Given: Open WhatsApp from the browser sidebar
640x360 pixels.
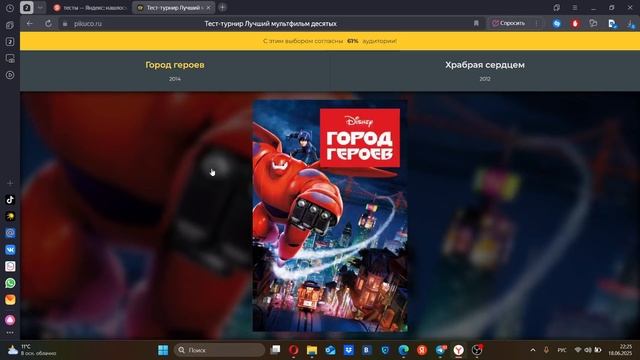Looking at the screenshot, I should [10, 283].
